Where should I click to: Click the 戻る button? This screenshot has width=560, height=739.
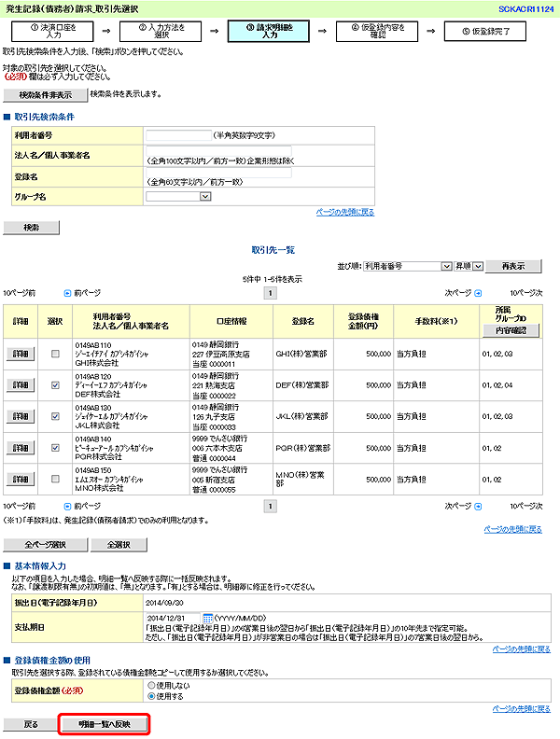pyautogui.click(x=31, y=724)
